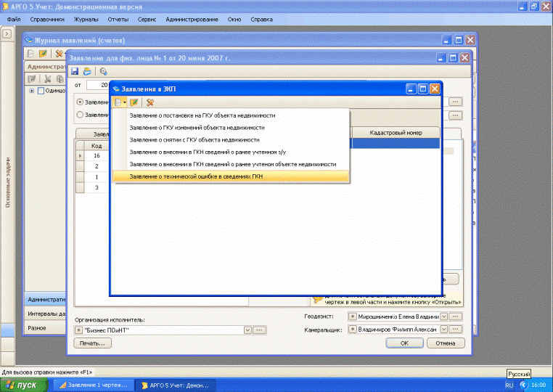Click the preview magnifier icon in Заявление window
Viewport: 553px width, 392px height.
(x=103, y=71)
